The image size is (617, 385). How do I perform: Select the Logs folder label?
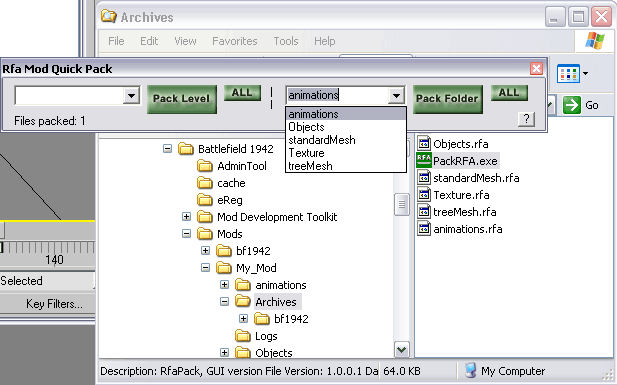pos(266,336)
